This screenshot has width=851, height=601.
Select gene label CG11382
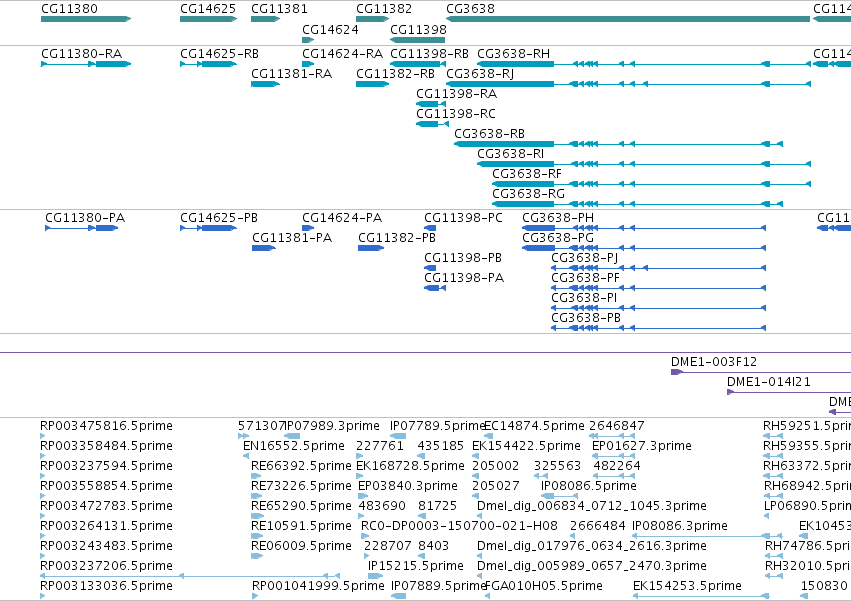click(x=384, y=9)
